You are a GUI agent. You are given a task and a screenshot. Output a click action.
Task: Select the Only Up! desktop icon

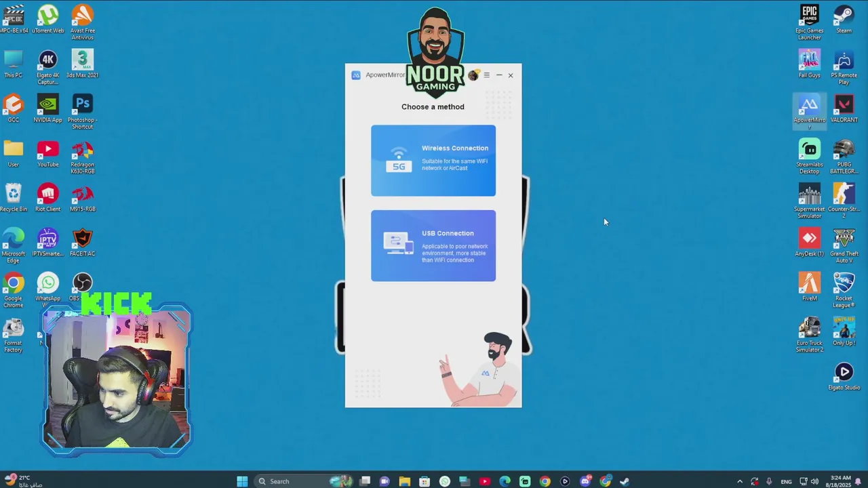(x=844, y=332)
